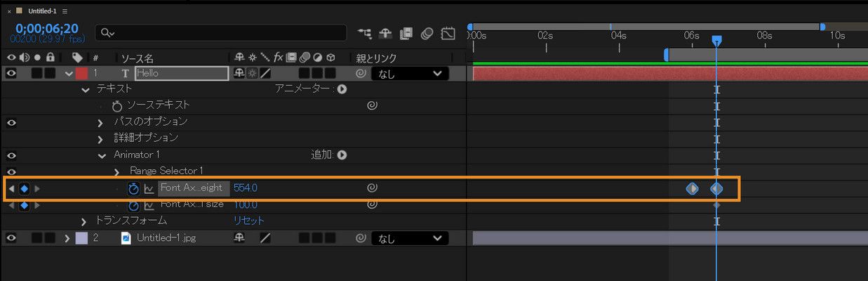
Task: Click the 3D layer cube column header icon
Action: [x=330, y=57]
